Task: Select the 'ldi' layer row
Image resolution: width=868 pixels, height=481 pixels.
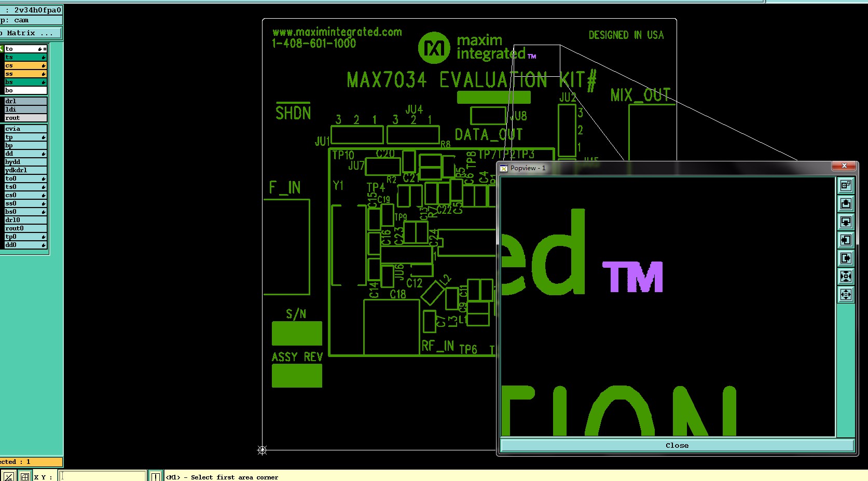Action: coord(25,109)
